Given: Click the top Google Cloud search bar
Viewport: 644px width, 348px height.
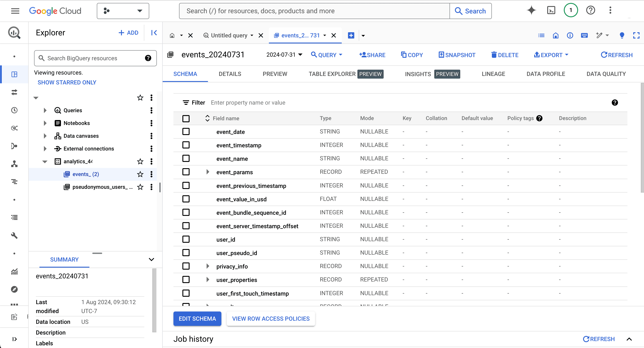Looking at the screenshot, I should (x=315, y=11).
